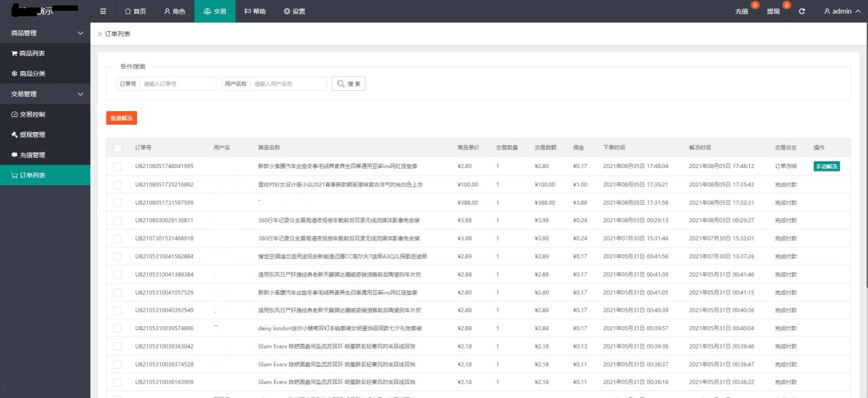Select the row checkbox for UB2108051731587509
The height and width of the screenshot is (398, 868).
[x=117, y=203]
